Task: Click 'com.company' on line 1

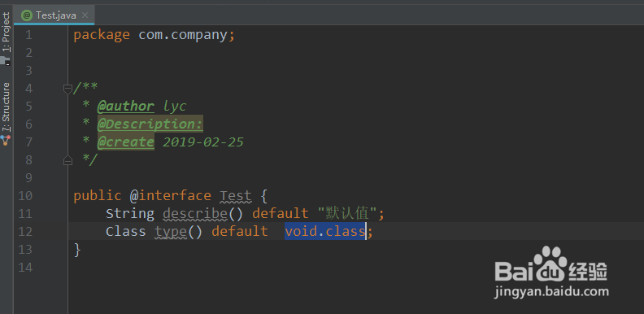Action: pyautogui.click(x=182, y=35)
